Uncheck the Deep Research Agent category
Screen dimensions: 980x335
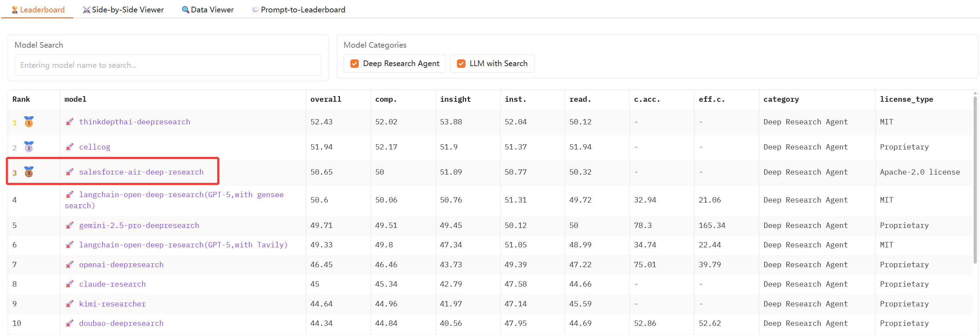click(x=354, y=63)
